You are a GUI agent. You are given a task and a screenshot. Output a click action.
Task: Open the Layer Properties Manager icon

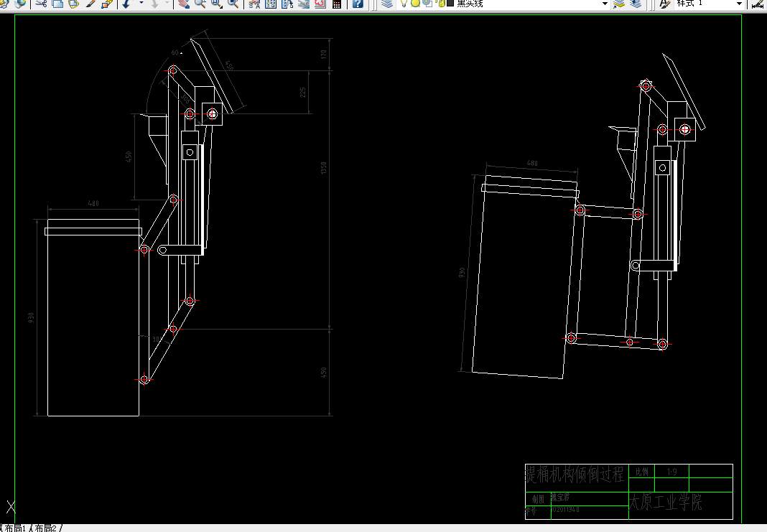pos(387,4)
